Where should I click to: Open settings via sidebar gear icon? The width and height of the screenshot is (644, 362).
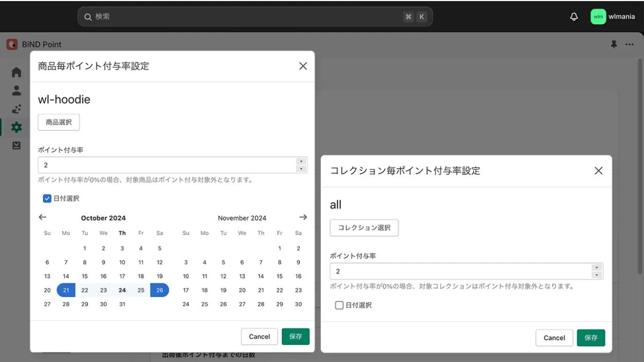click(16, 127)
